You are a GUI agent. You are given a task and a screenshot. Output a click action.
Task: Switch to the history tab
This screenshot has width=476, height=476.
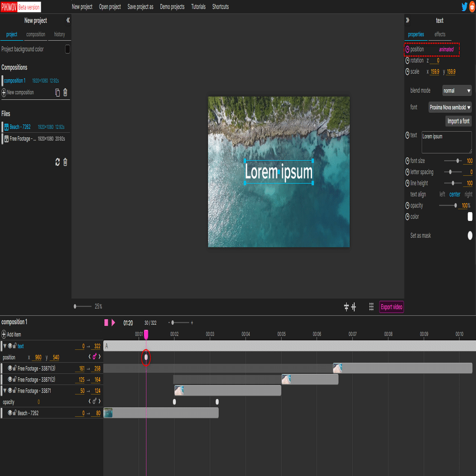[x=60, y=34]
